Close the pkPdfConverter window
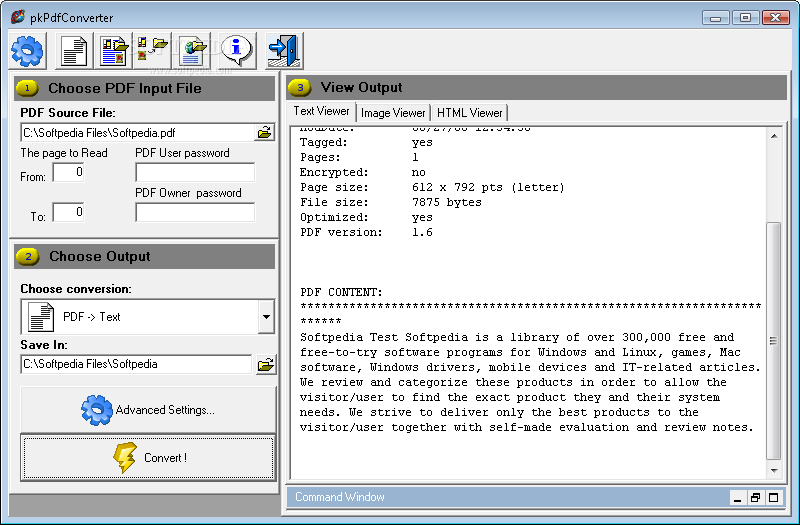 (776, 18)
